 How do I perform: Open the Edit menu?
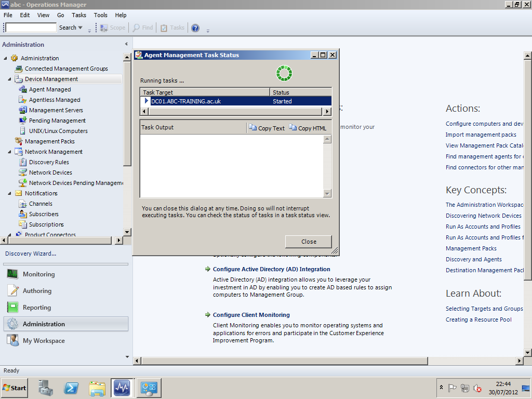coord(25,15)
